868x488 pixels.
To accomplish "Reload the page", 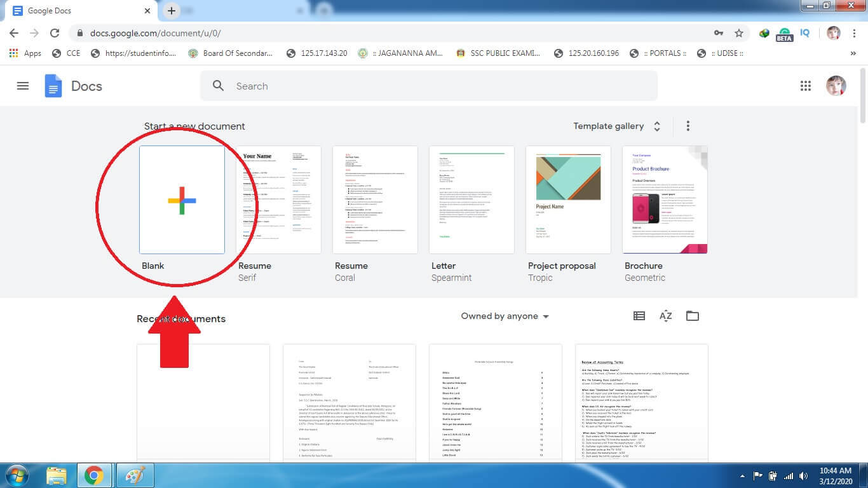I will coord(55,33).
